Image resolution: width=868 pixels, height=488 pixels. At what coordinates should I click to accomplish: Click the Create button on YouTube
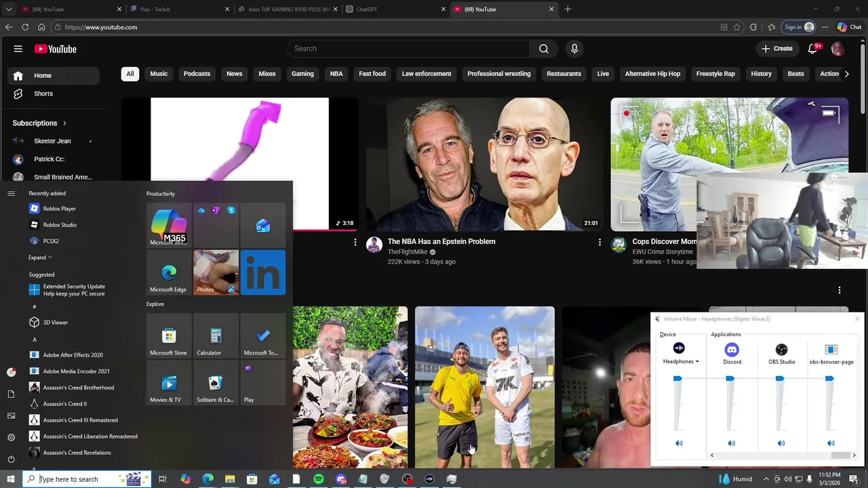776,49
